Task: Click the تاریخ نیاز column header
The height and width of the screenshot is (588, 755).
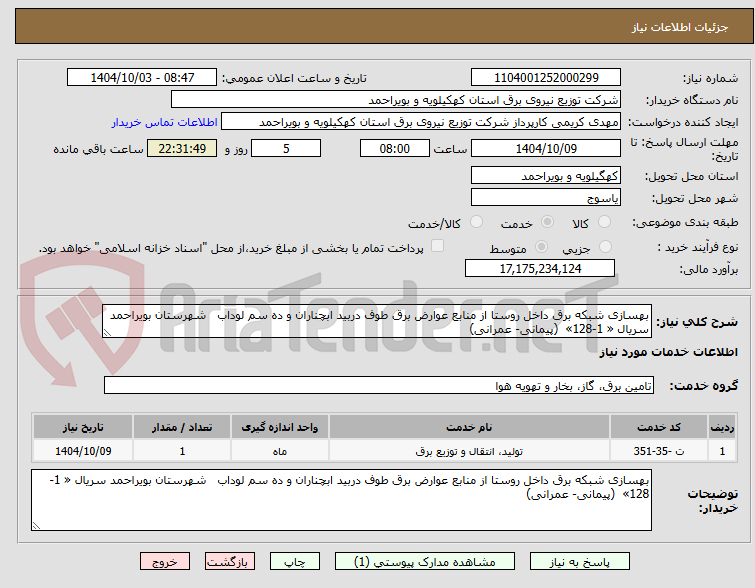Action: click(83, 427)
